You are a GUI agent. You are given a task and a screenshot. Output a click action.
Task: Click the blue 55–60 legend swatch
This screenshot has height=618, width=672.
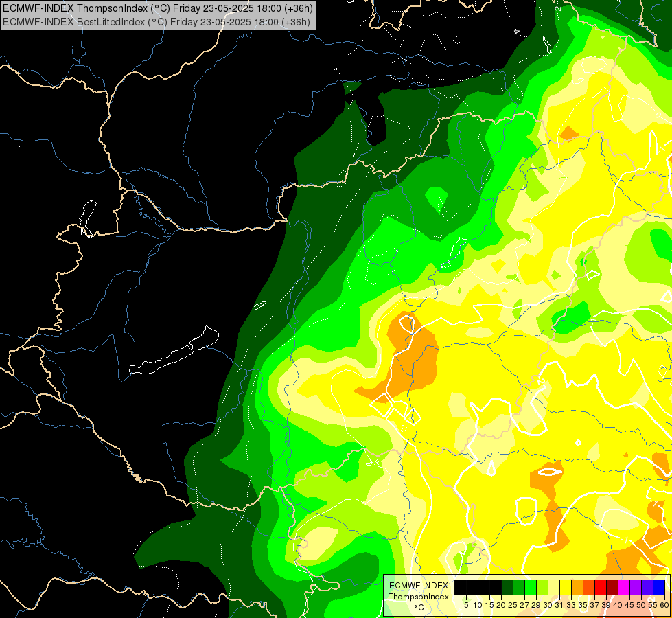(659, 587)
